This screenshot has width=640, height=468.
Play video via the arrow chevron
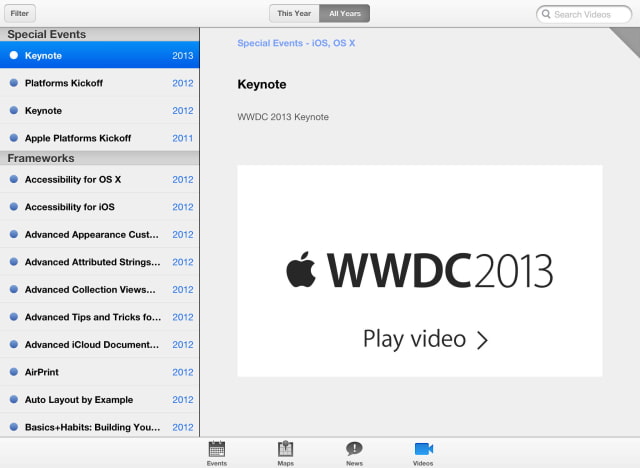[482, 340]
